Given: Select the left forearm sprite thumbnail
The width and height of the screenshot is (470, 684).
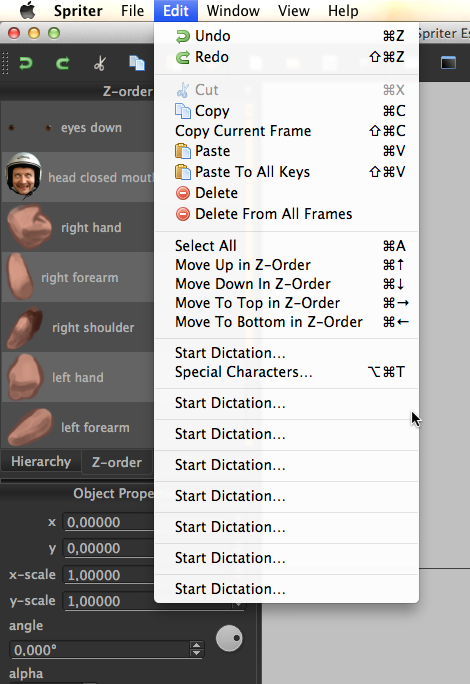Looking at the screenshot, I should coord(30,427).
